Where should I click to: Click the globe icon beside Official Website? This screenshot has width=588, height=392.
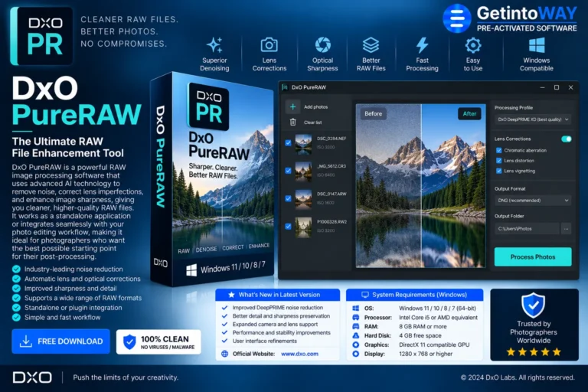[224, 354]
